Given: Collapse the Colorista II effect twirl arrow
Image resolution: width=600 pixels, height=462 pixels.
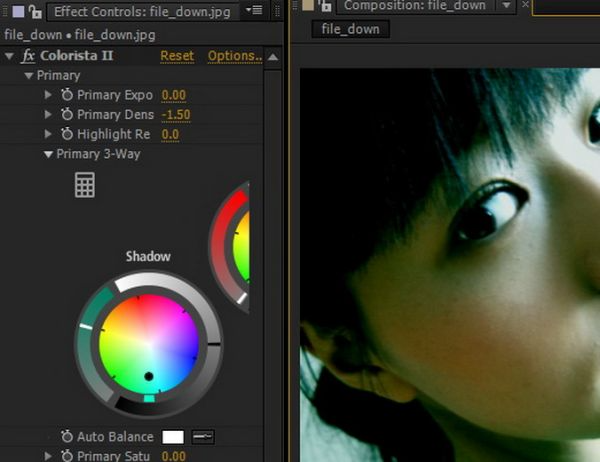Looking at the screenshot, I should [x=9, y=56].
